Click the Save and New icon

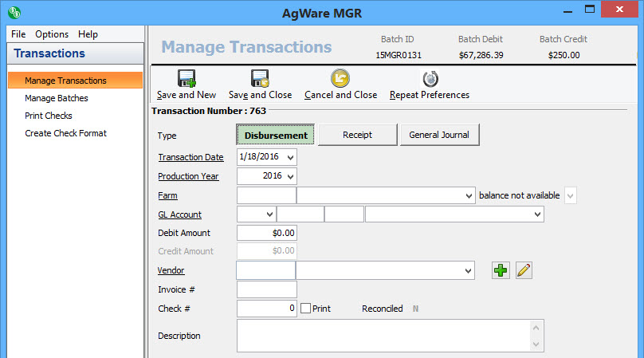187,79
